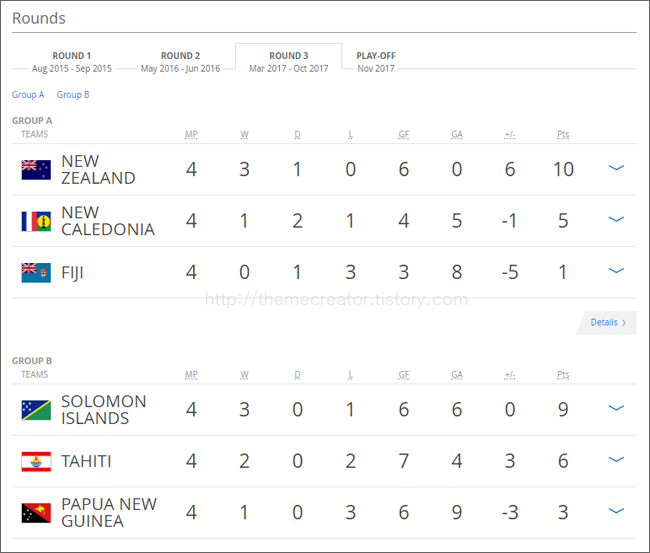Viewport: 650px width, 553px height.
Task: Expand the Tahiti row chevron
Action: [616, 459]
